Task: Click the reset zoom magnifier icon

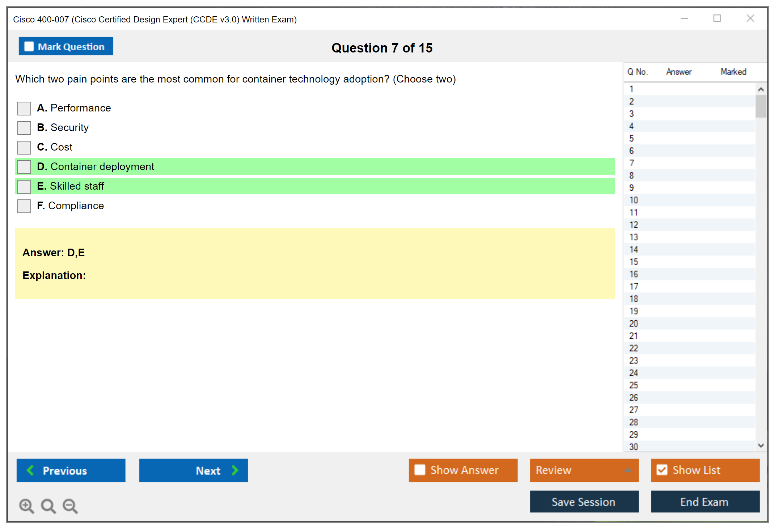Action: click(x=48, y=506)
